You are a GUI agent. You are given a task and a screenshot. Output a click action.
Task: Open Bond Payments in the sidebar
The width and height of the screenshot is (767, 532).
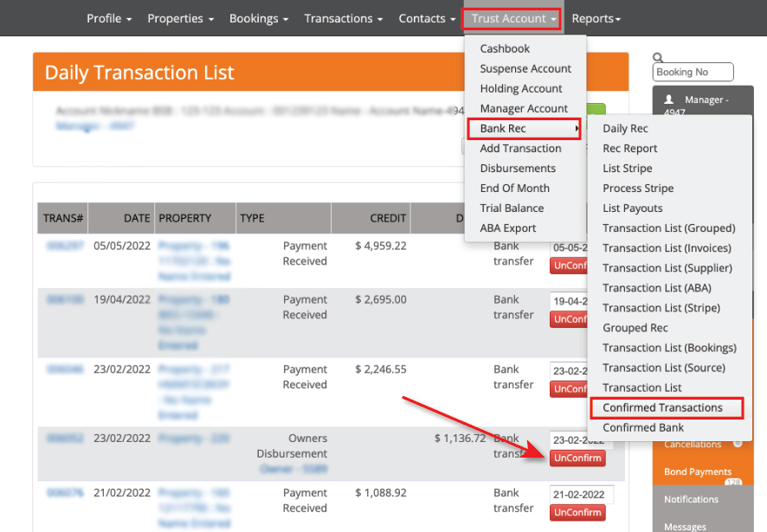698,471
